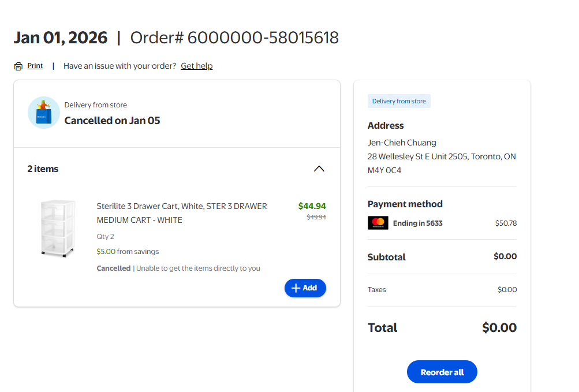Click the crossed-out $49.94 price
The image size is (579, 392).
click(x=316, y=218)
